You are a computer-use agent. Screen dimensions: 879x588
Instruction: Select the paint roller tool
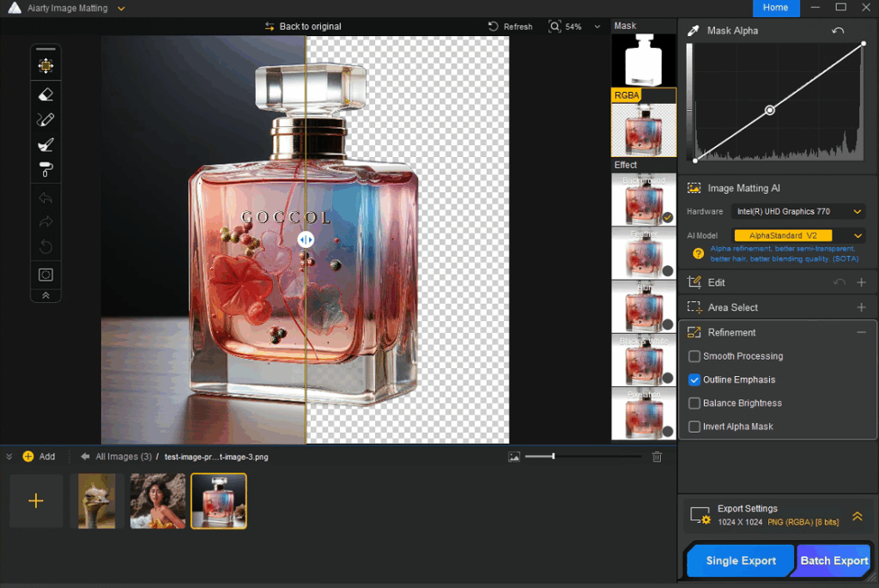(x=46, y=170)
